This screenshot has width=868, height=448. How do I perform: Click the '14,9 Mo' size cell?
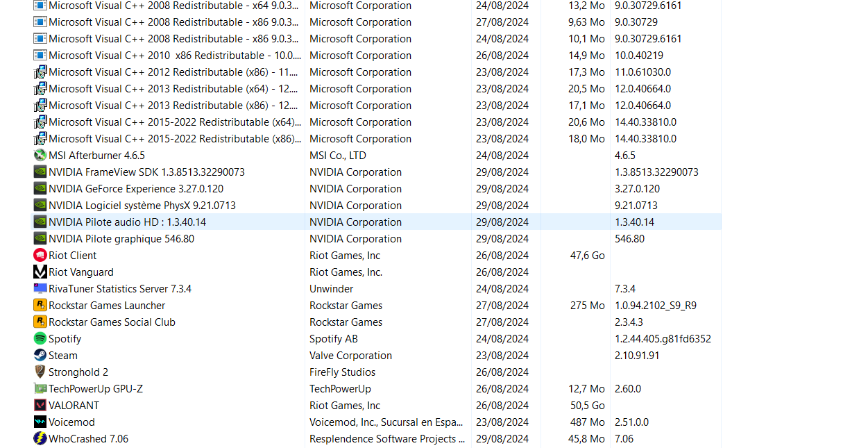pyautogui.click(x=586, y=56)
